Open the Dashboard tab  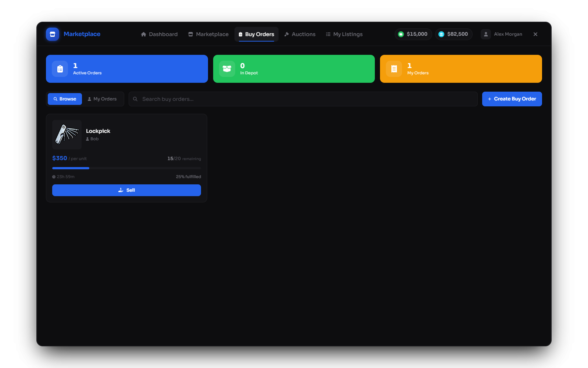click(159, 34)
